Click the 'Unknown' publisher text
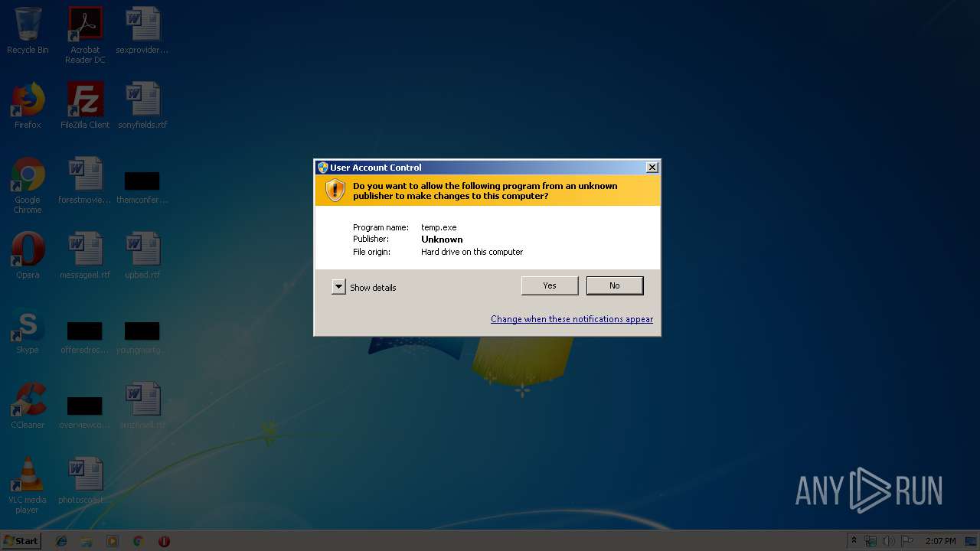This screenshot has width=980, height=551. click(442, 240)
